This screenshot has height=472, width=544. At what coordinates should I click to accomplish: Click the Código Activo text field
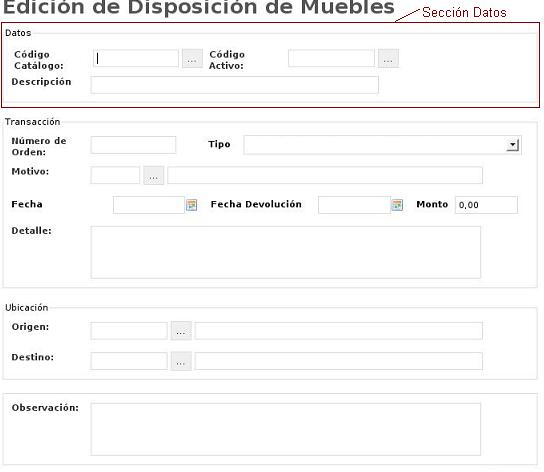[x=331, y=58]
